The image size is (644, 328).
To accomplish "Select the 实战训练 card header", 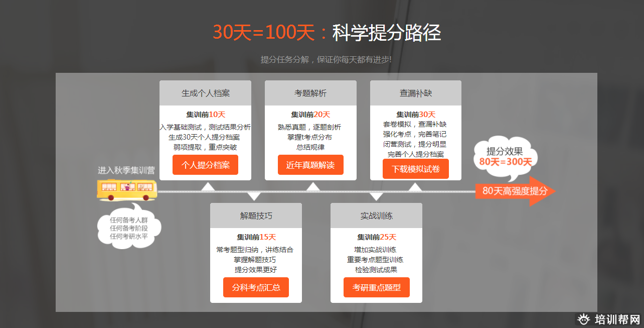I will pyautogui.click(x=376, y=215).
